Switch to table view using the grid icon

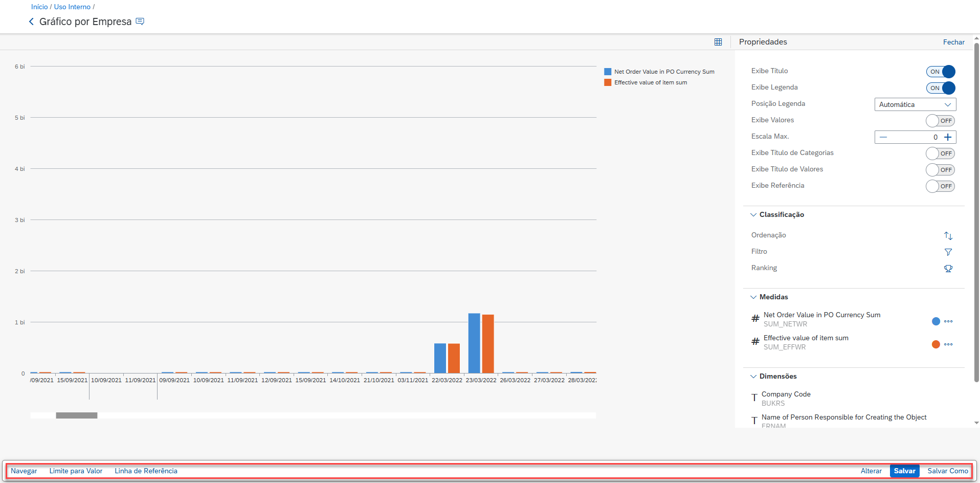coord(718,42)
